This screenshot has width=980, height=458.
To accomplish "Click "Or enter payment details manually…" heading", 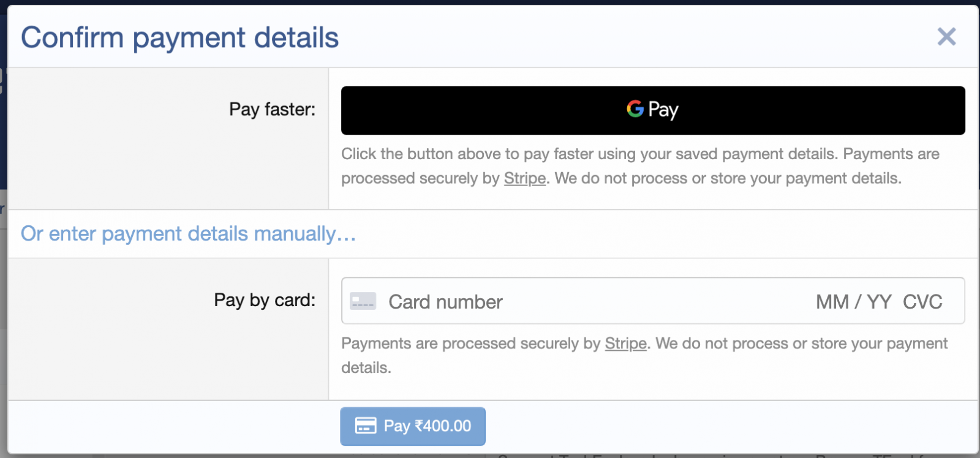I will click(x=188, y=234).
